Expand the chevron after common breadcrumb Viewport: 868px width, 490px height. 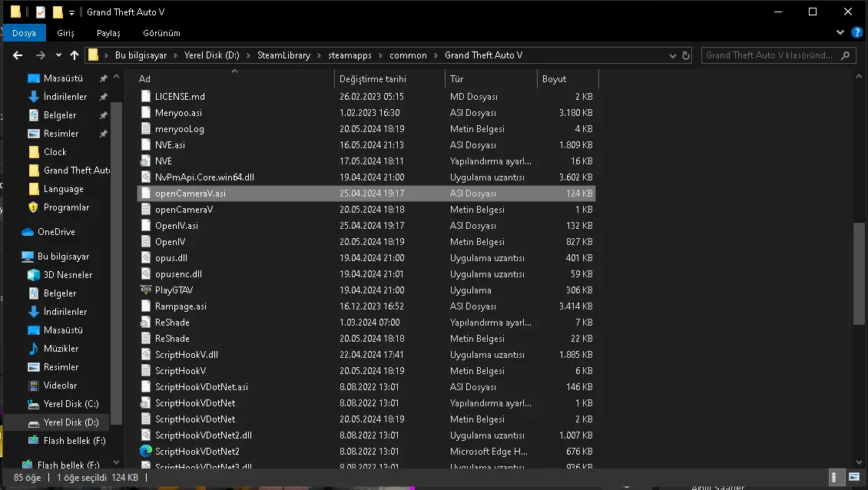(436, 55)
